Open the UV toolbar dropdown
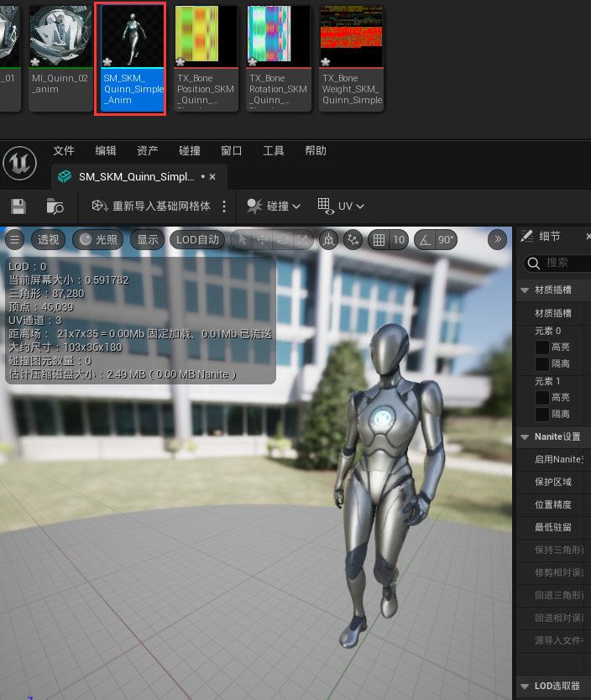Image resolution: width=591 pixels, height=700 pixels. pyautogui.click(x=342, y=206)
